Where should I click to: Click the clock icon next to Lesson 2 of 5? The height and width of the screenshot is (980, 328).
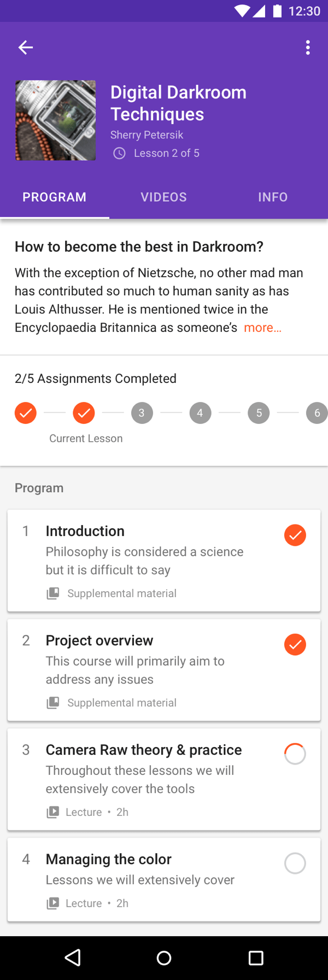point(119,154)
